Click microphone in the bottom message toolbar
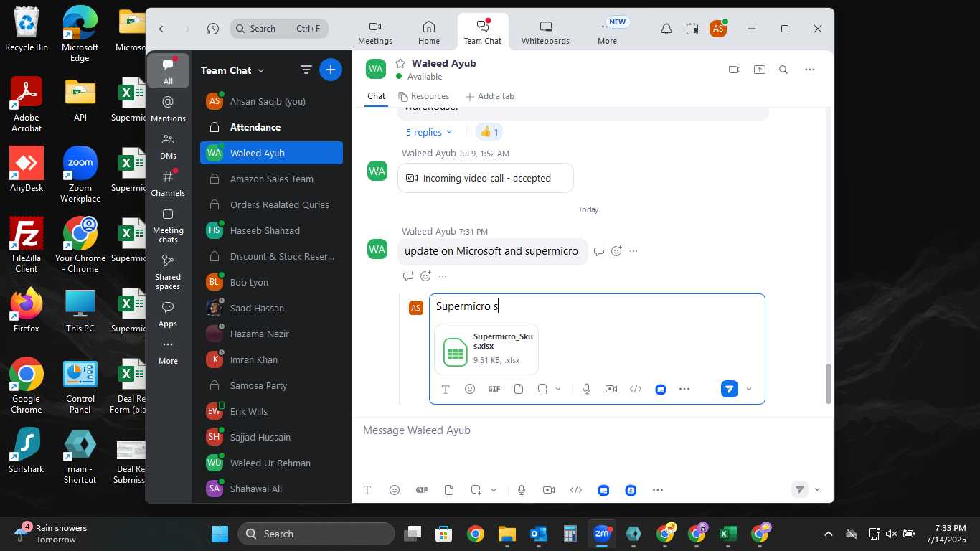 (x=522, y=490)
